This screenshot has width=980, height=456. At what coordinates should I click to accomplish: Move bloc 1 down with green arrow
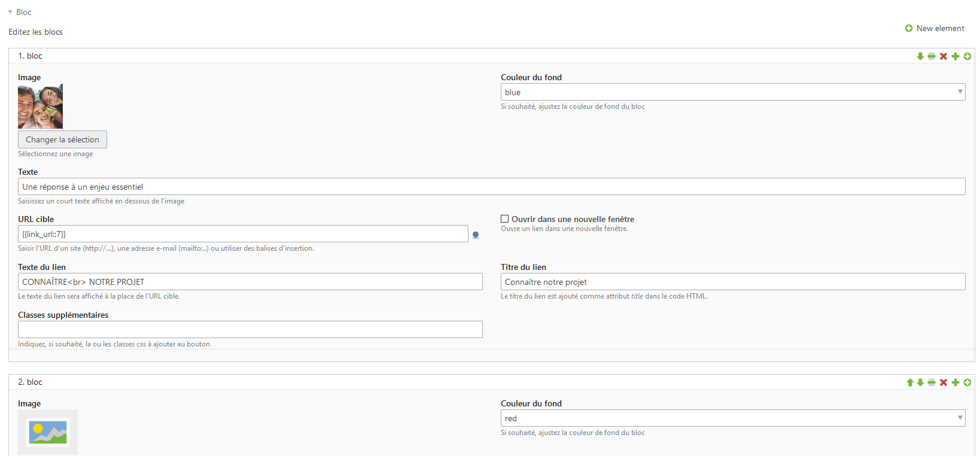[x=920, y=56]
